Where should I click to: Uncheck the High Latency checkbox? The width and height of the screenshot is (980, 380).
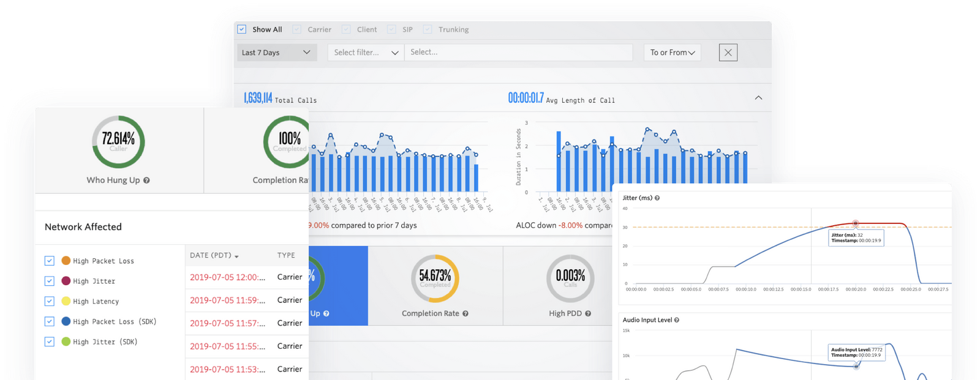coord(50,301)
